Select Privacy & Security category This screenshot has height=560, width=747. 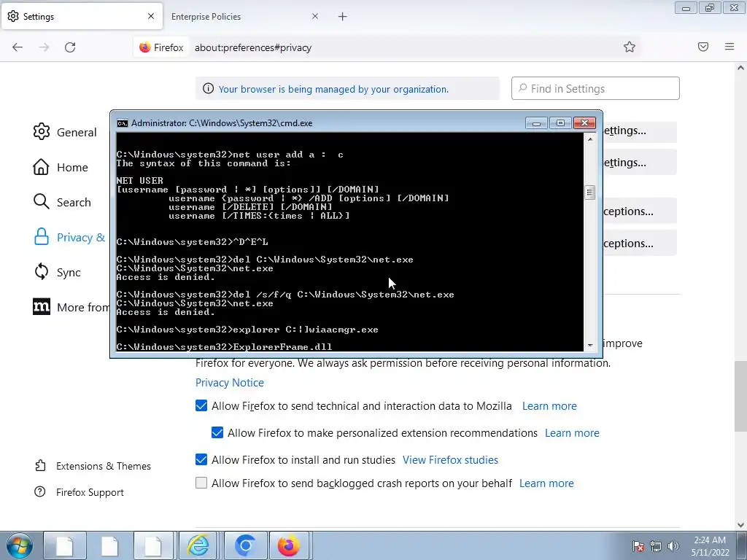[x=69, y=237]
